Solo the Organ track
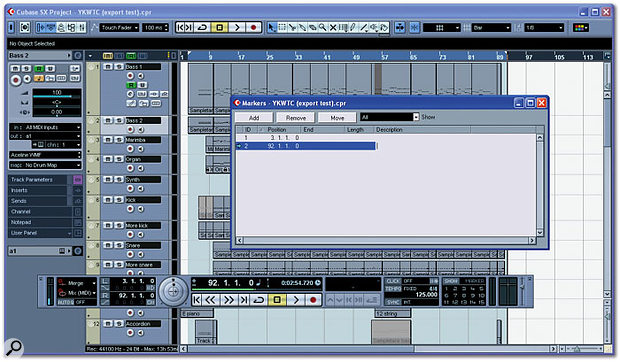Screen dimensions: 620x362 pos(118,159)
